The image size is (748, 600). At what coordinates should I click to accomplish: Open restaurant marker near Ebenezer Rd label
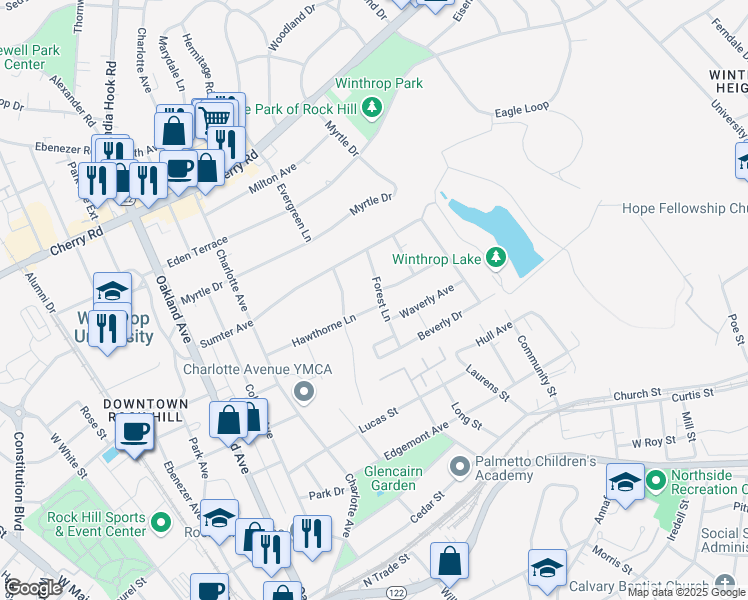pos(114,151)
